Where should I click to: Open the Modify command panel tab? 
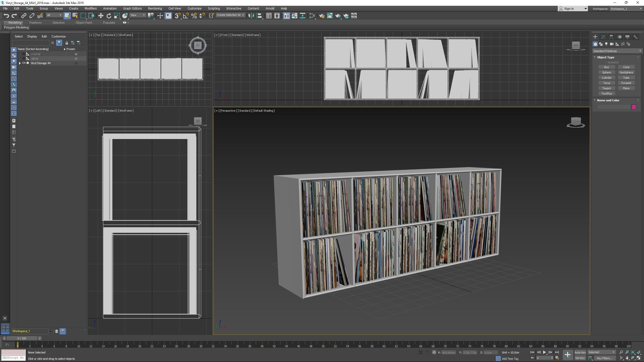(603, 37)
